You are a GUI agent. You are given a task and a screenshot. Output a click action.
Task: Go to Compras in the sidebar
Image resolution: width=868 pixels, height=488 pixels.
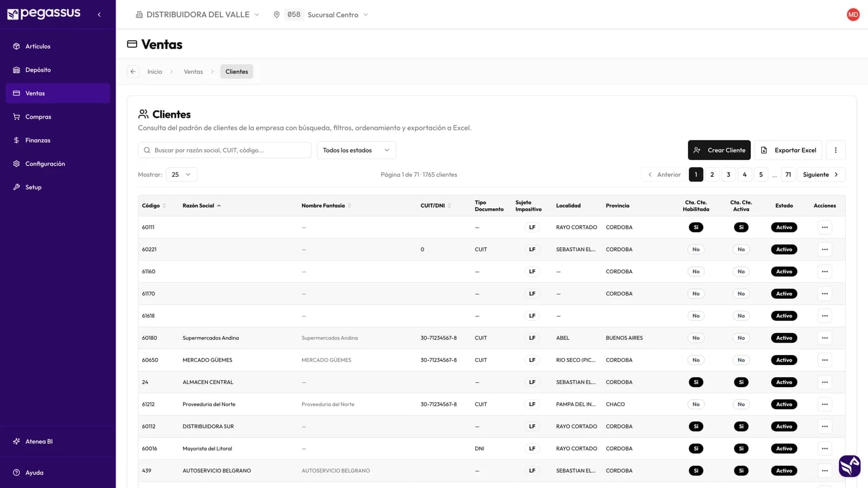click(x=58, y=117)
